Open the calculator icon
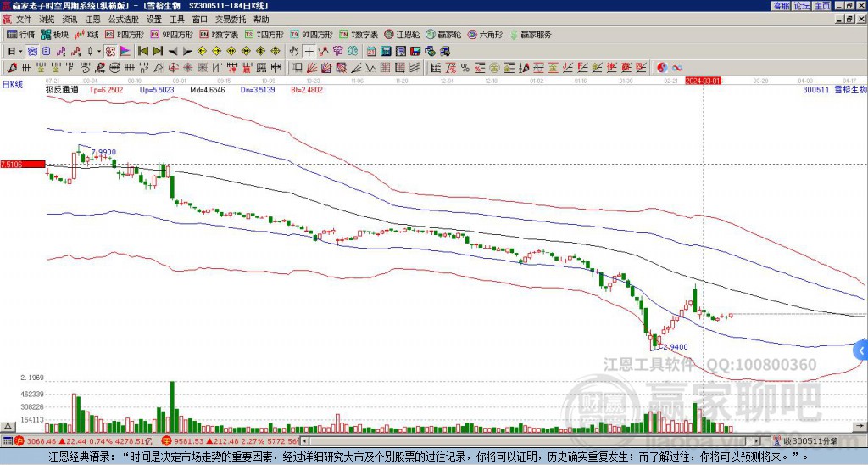868x465 pixels. coord(387,52)
